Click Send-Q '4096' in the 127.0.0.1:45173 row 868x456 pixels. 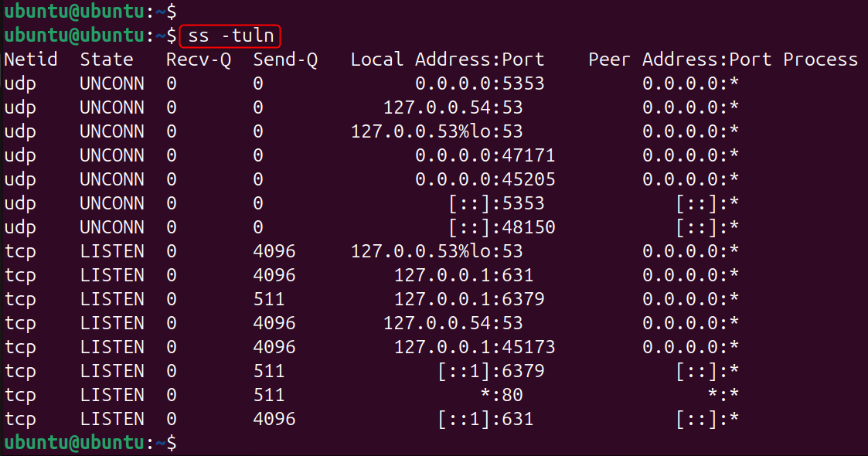click(274, 347)
